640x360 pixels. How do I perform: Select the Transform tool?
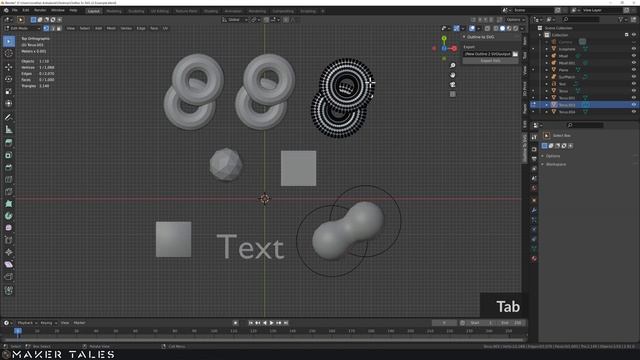tap(9, 104)
